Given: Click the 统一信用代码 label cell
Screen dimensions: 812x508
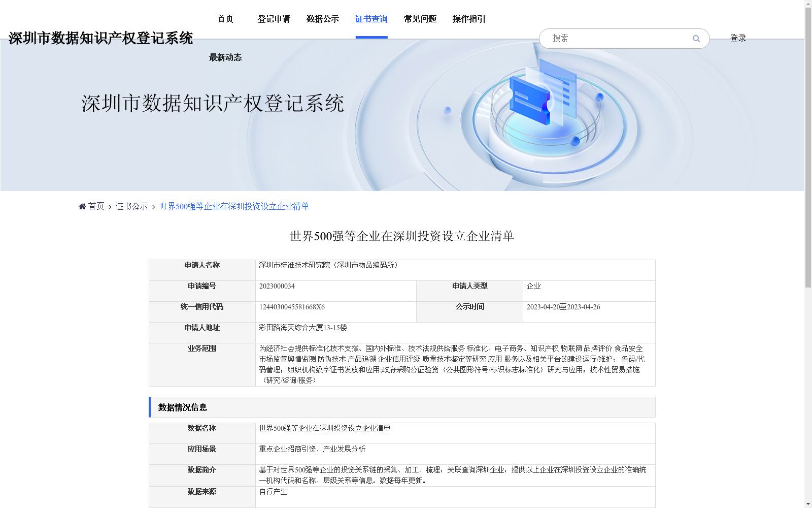Looking at the screenshot, I should 202,312.
